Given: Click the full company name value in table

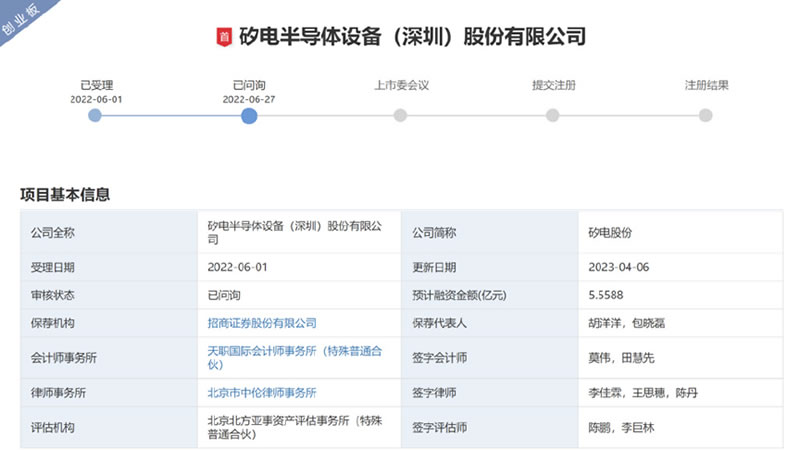Looking at the screenshot, I should click(x=294, y=233).
